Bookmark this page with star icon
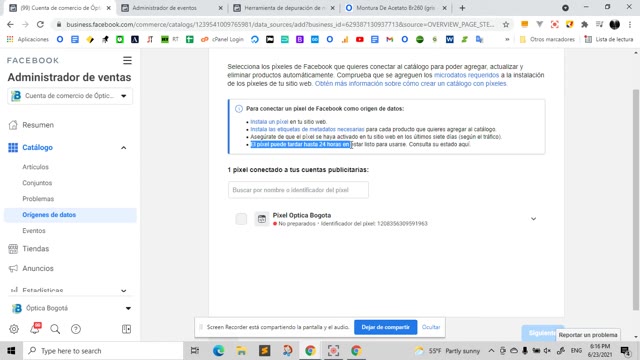This screenshot has height=360, width=640. 506,24
